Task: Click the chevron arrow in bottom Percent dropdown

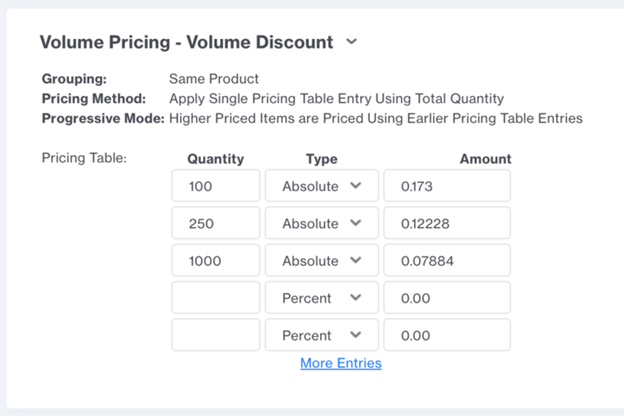Action: [x=356, y=335]
